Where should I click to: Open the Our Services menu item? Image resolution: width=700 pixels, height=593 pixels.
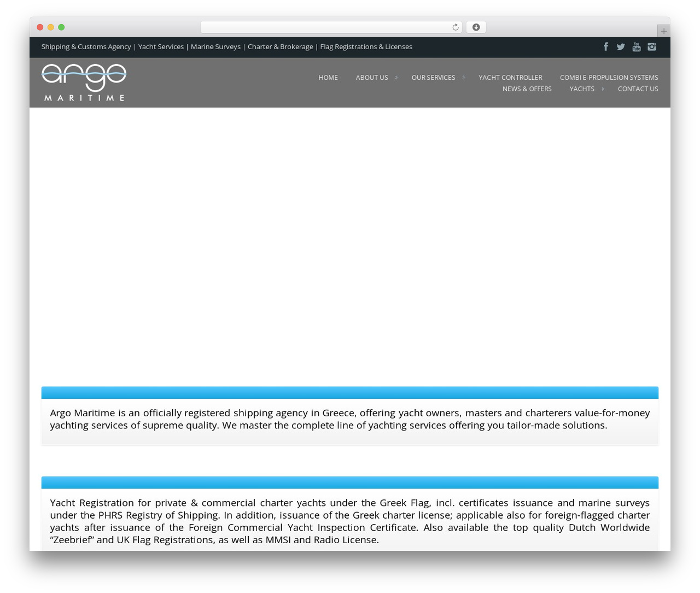point(433,78)
